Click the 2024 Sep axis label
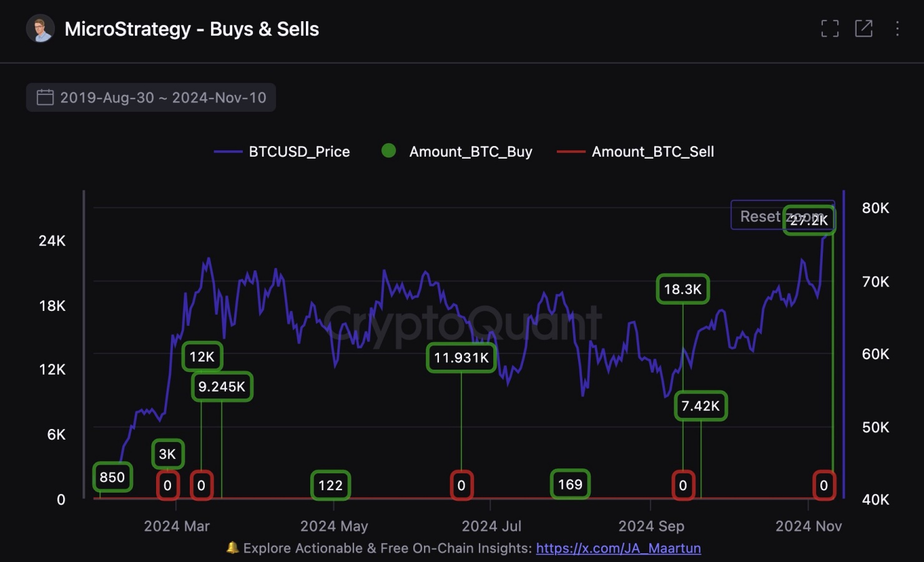The image size is (924, 562). 651,526
